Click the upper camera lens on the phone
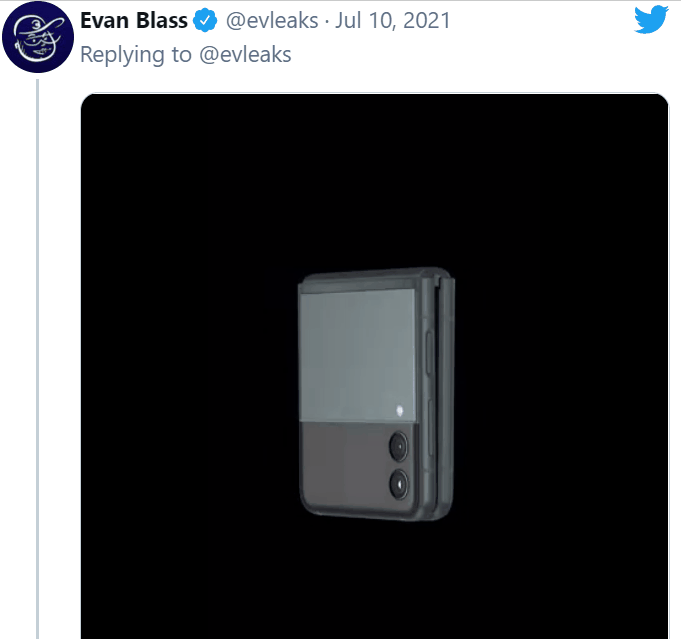 398,446
